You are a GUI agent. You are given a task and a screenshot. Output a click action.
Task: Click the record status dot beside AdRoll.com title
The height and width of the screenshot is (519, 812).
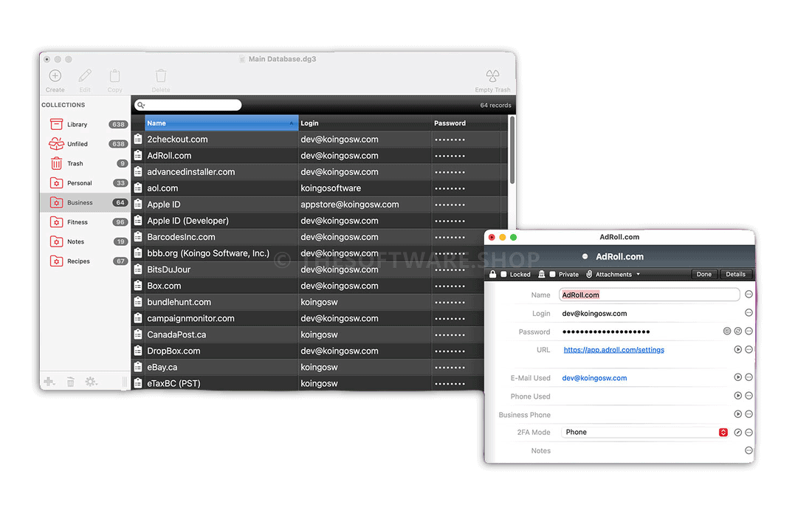(585, 256)
